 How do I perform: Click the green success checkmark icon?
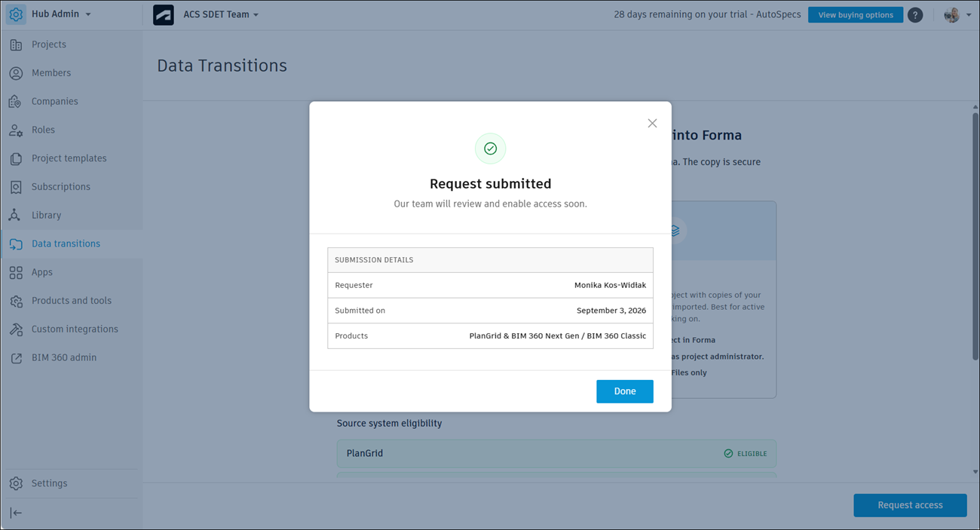point(490,149)
